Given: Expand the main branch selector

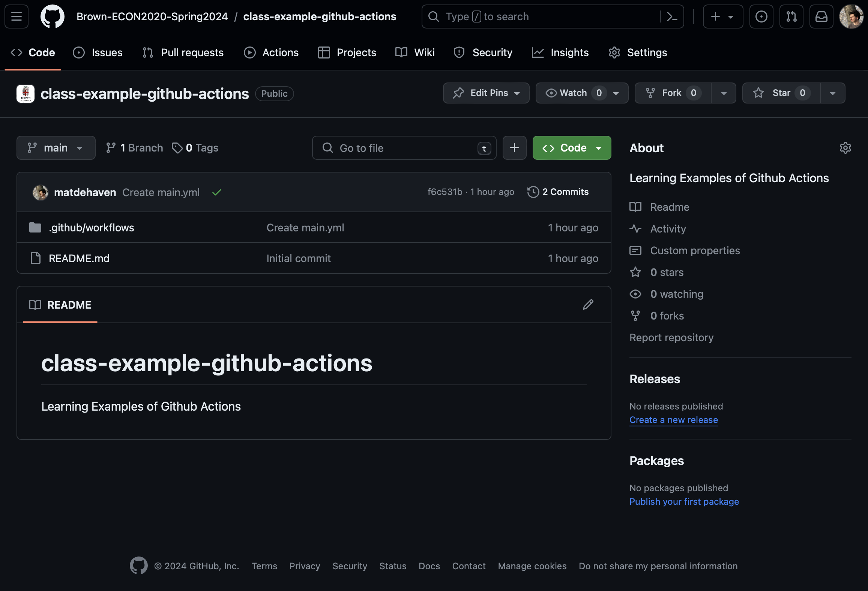Looking at the screenshot, I should pyautogui.click(x=56, y=148).
